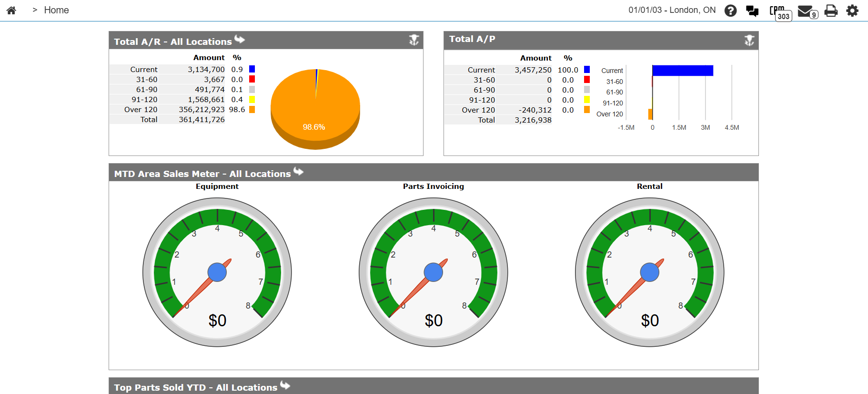This screenshot has width=868, height=394.
Task: Open the CRM notifications icon
Action: click(x=779, y=11)
